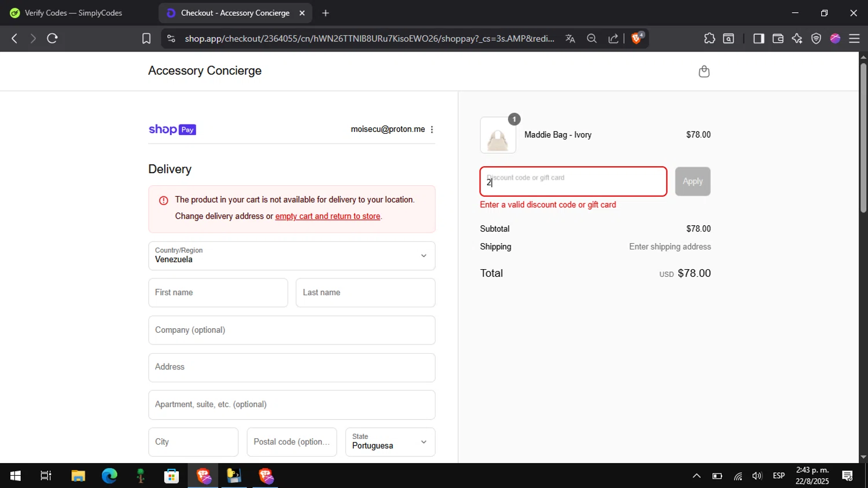
Task: Bookmark this page with bookmark icon
Action: [x=146, y=38]
